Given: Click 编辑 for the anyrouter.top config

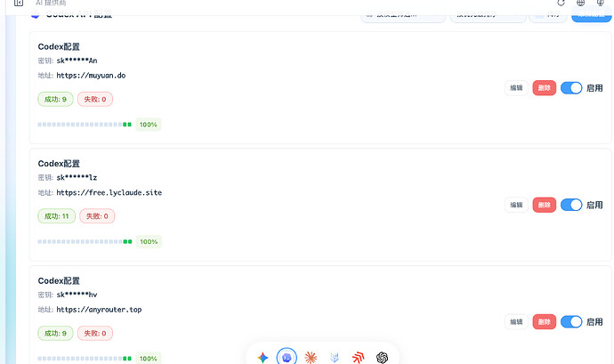Looking at the screenshot, I should pos(516,321).
